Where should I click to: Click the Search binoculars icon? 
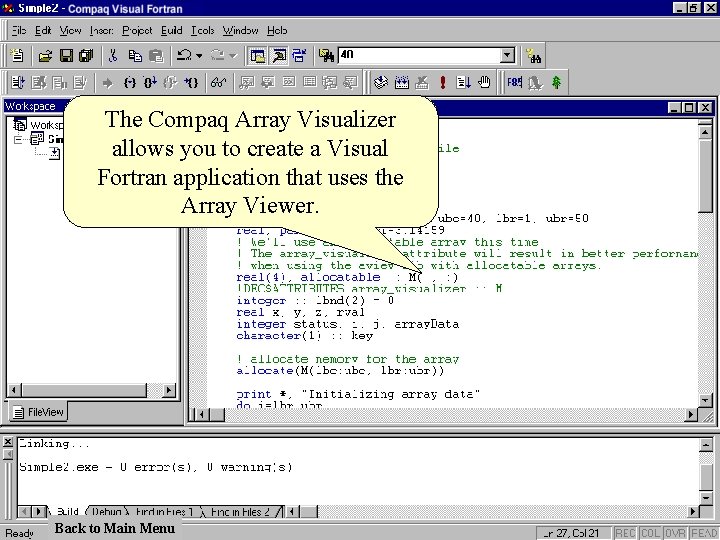point(534,56)
